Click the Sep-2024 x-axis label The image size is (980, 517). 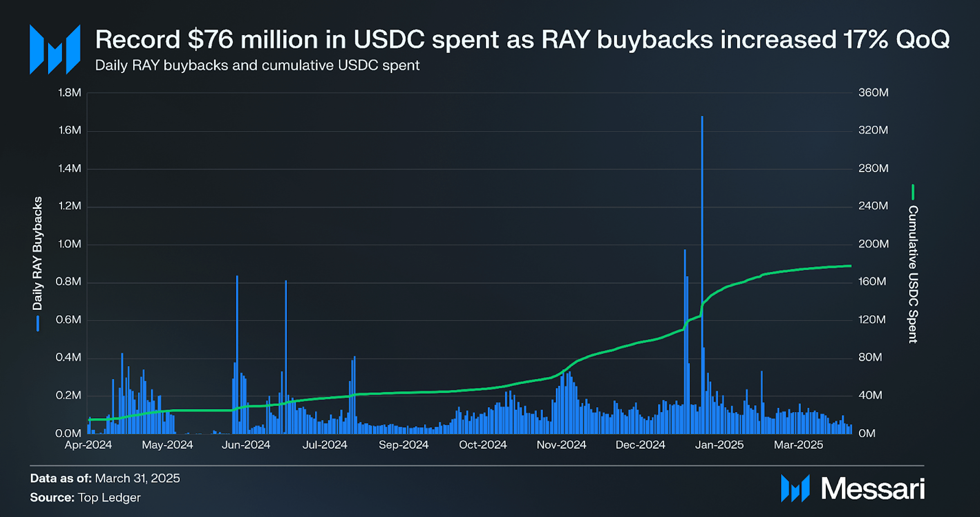tap(404, 445)
